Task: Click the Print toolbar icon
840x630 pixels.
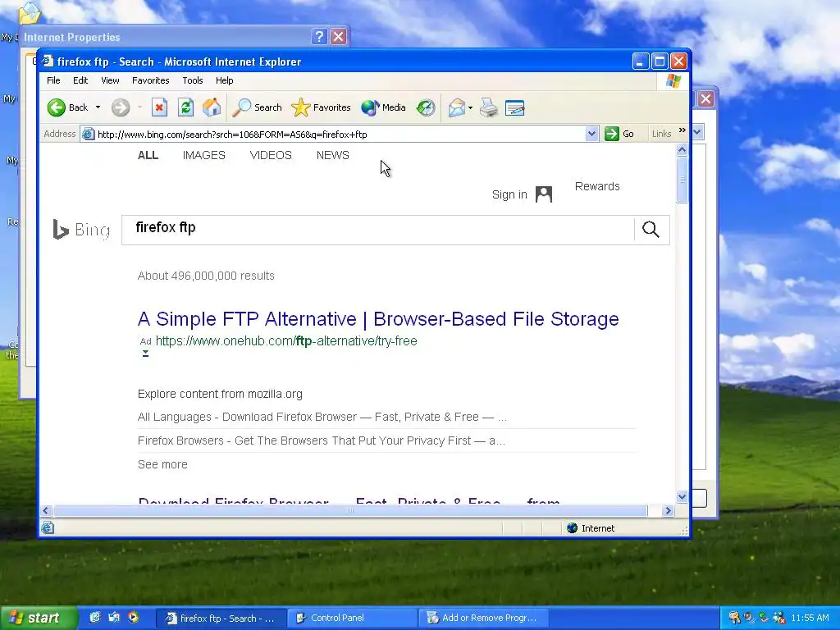Action: (x=489, y=107)
